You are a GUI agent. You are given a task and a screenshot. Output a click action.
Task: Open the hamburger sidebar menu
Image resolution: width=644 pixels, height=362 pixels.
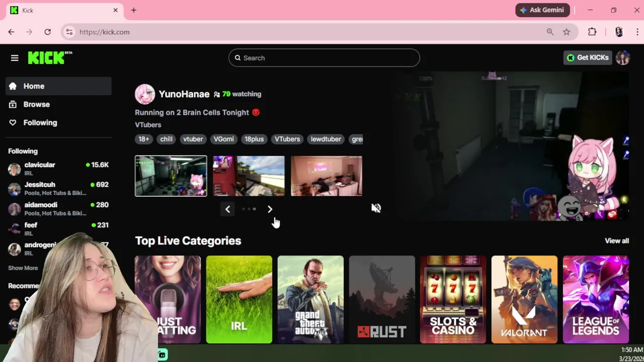(x=15, y=58)
